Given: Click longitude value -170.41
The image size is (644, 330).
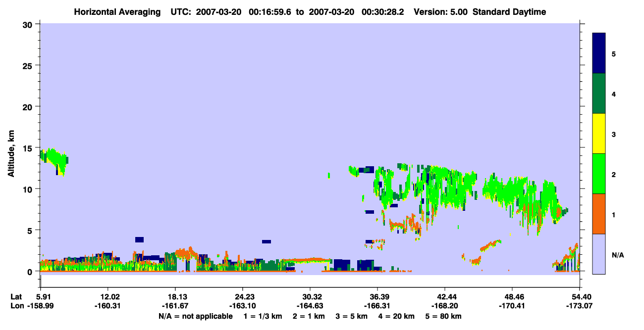Looking at the screenshot, I should [x=511, y=306].
